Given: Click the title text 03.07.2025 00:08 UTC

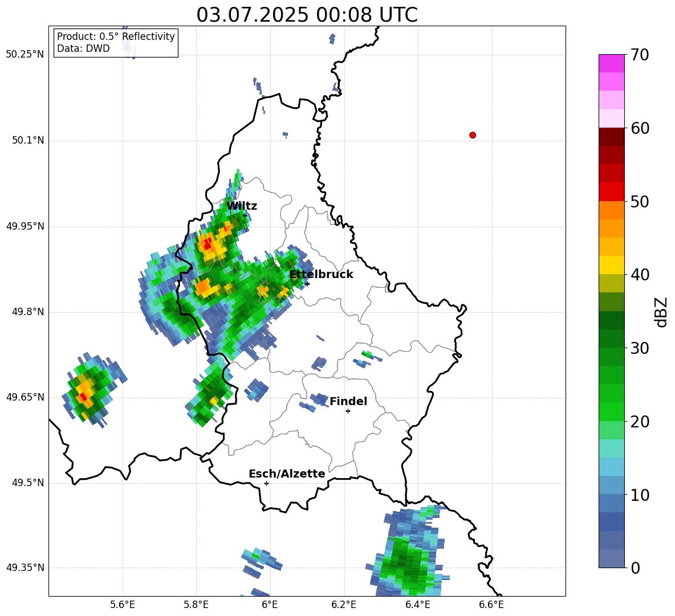Looking at the screenshot, I should pos(307,15).
